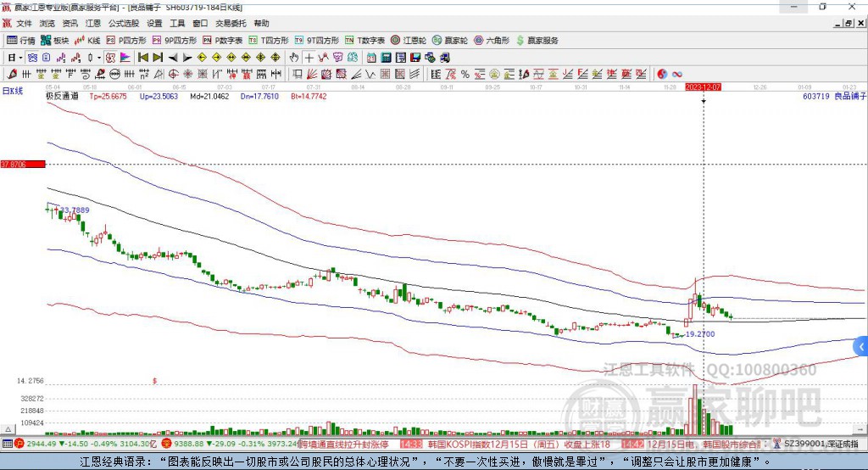
Task: Open the 窗口 menu
Action: (x=200, y=23)
